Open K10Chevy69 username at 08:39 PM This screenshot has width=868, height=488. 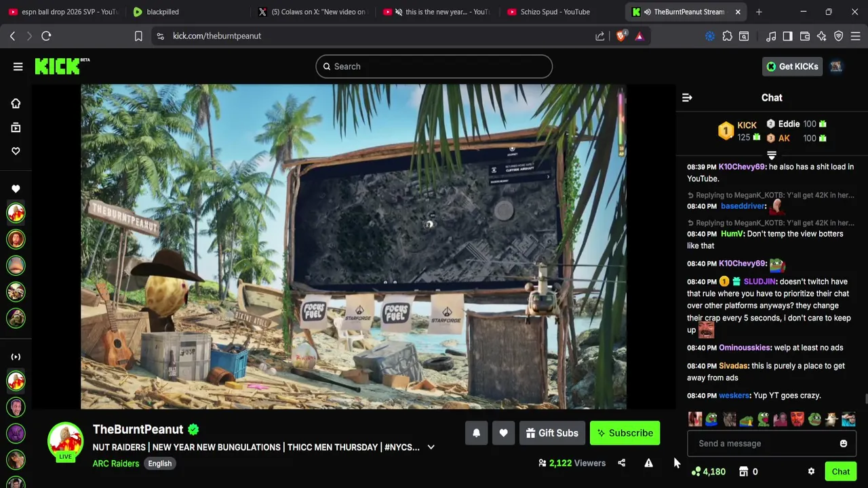click(742, 167)
